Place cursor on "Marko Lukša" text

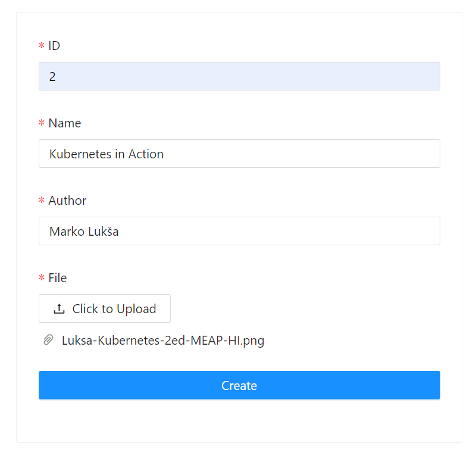84,232
